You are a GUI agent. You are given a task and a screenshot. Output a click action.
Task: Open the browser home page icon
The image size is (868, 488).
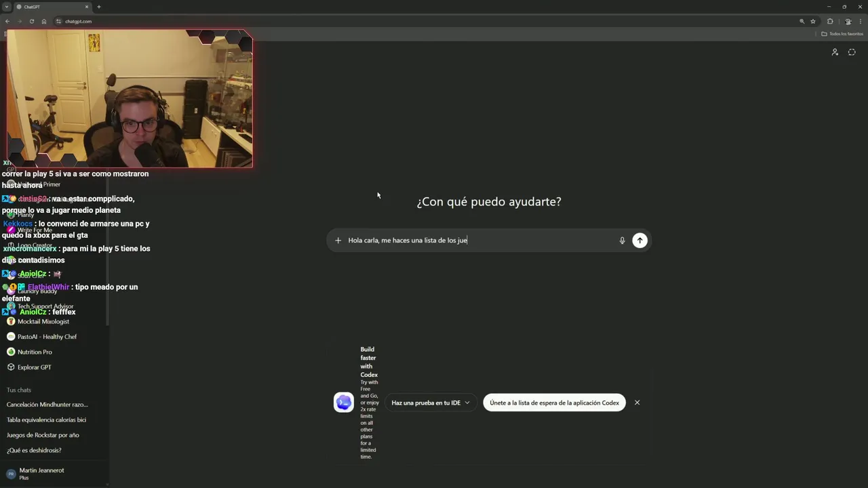(x=44, y=21)
